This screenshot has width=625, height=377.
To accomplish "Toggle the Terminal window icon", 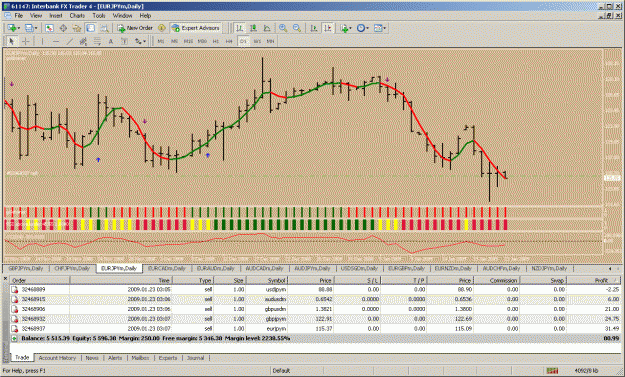I will coord(90,28).
